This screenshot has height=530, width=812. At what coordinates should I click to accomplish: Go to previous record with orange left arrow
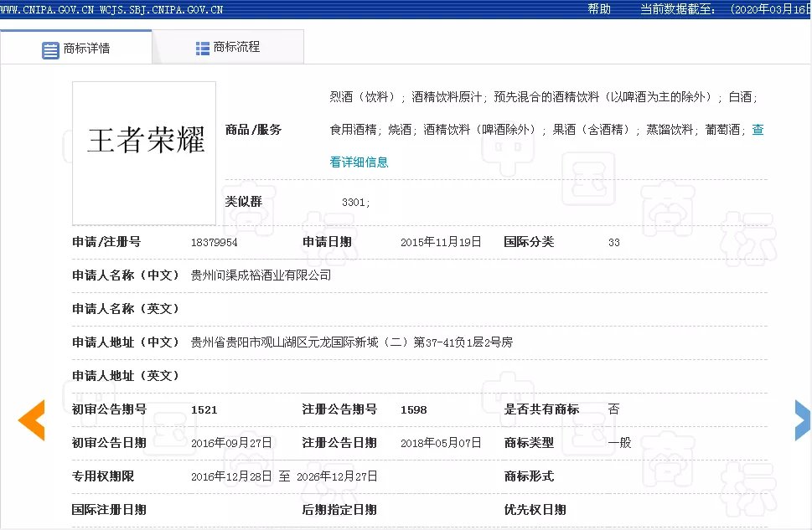(x=31, y=420)
